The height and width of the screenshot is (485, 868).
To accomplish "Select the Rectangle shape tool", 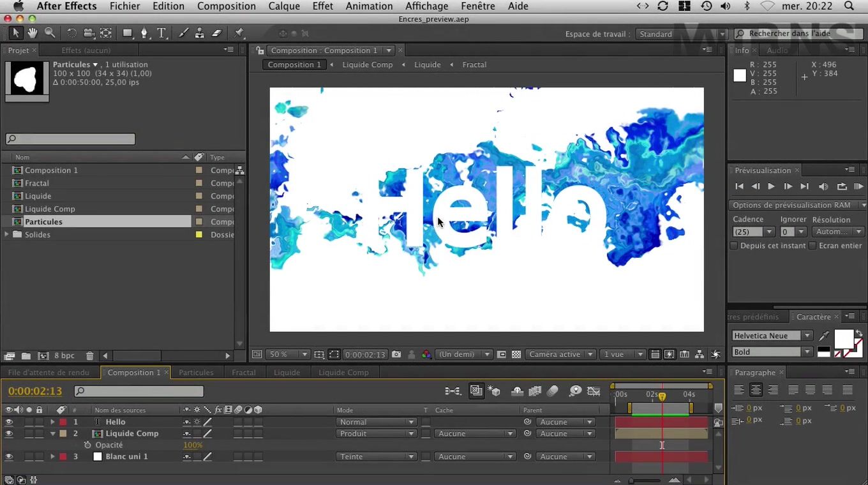I will point(128,33).
